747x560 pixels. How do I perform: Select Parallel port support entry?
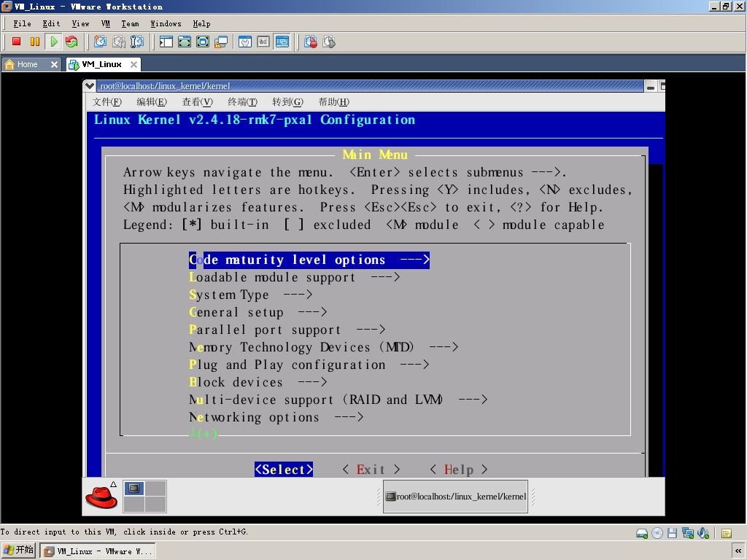[x=287, y=330]
